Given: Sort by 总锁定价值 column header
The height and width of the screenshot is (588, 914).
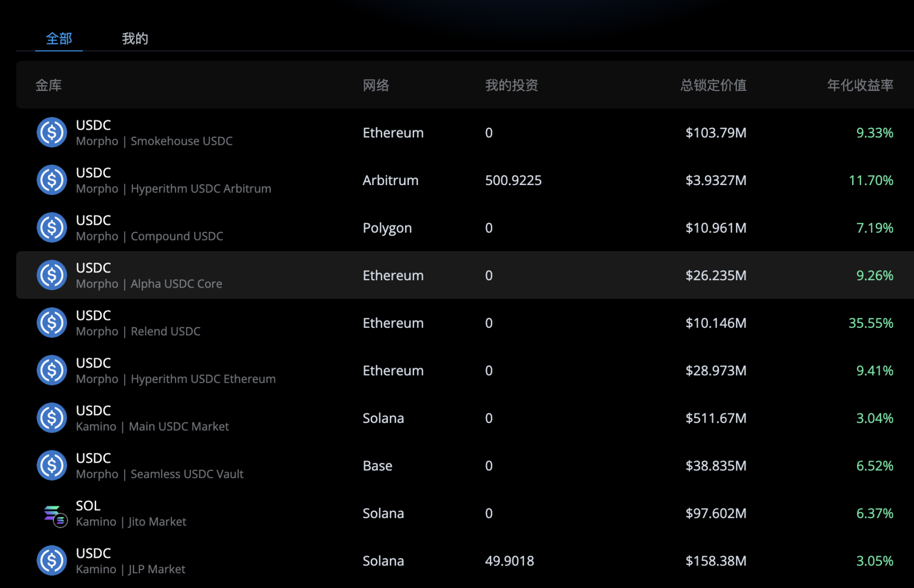Looking at the screenshot, I should 713,85.
